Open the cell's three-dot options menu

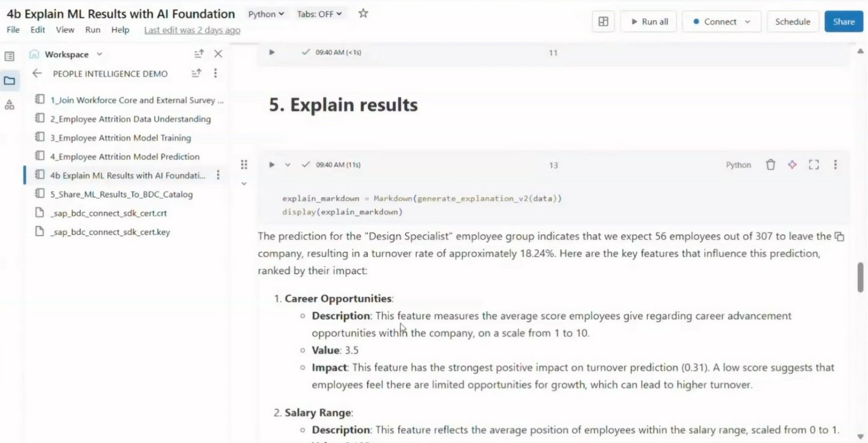click(835, 164)
